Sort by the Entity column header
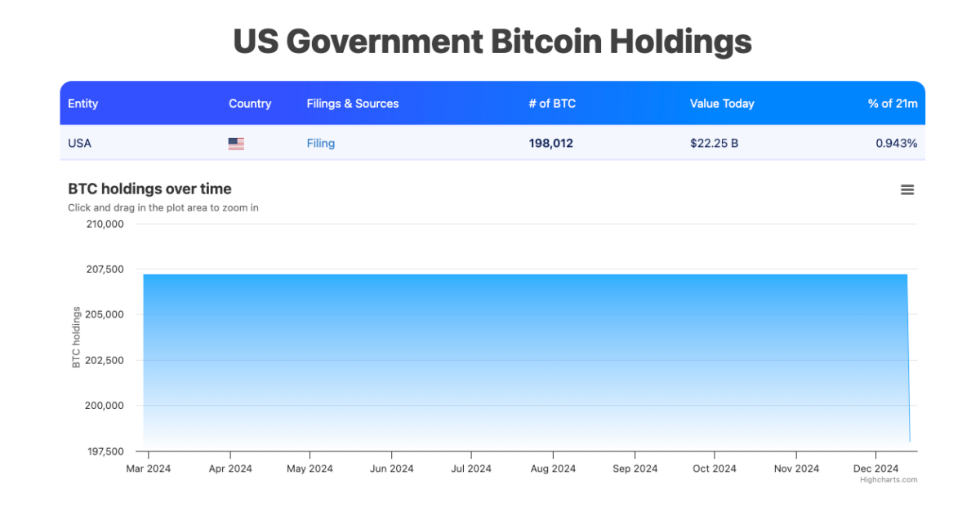980x511 pixels. click(83, 104)
